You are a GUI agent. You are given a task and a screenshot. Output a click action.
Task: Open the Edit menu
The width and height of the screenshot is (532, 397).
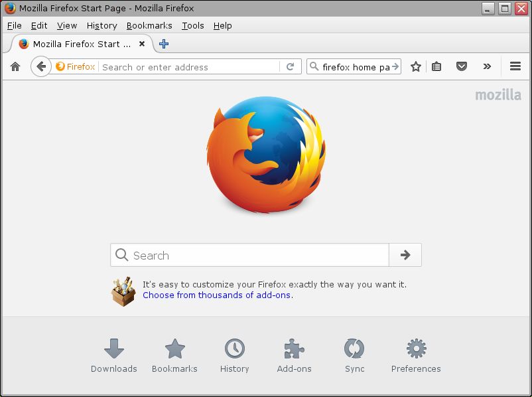[x=39, y=25]
